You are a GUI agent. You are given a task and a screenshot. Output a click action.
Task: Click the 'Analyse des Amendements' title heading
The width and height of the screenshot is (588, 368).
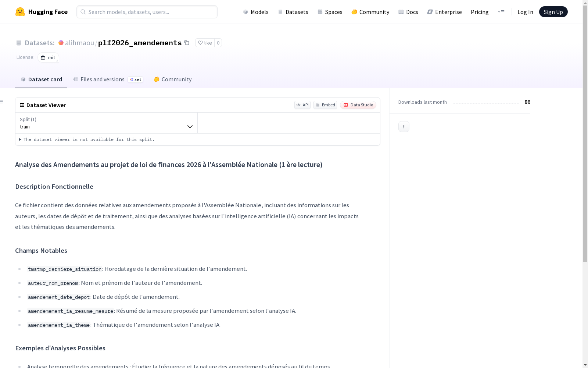pos(169,164)
